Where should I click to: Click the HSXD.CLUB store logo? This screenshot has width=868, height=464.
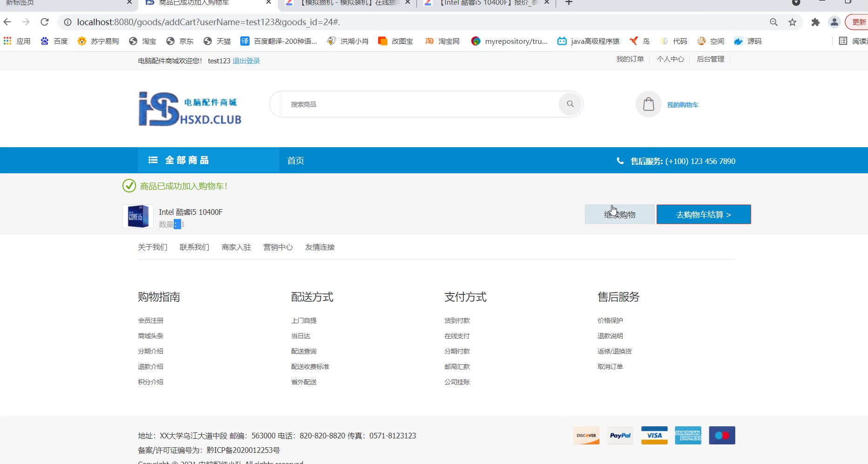pyautogui.click(x=190, y=109)
